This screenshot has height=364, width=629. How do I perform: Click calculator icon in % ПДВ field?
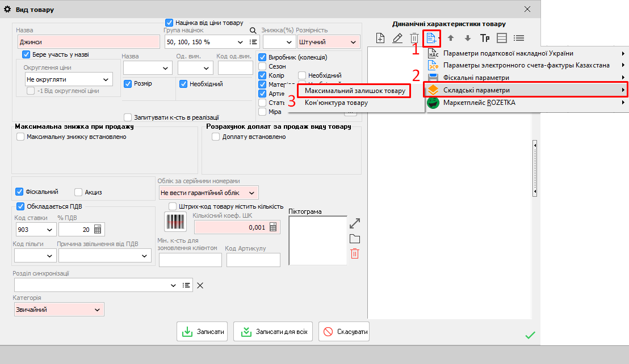(98, 230)
